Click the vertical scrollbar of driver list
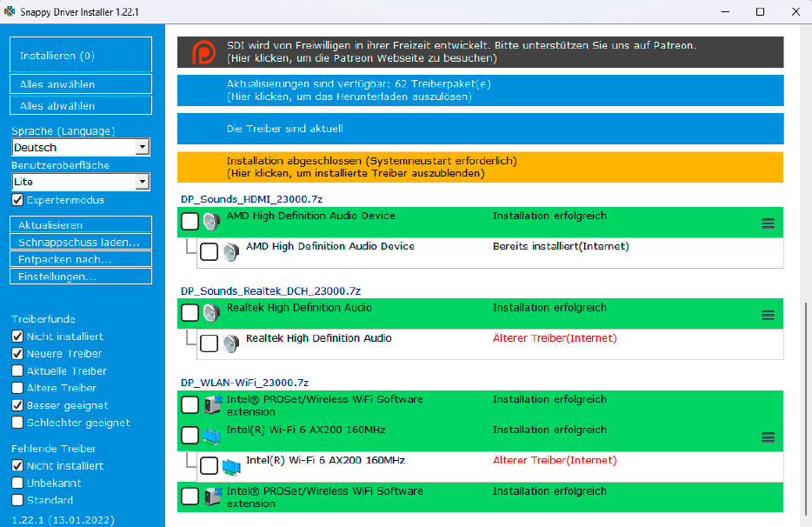 (x=806, y=410)
